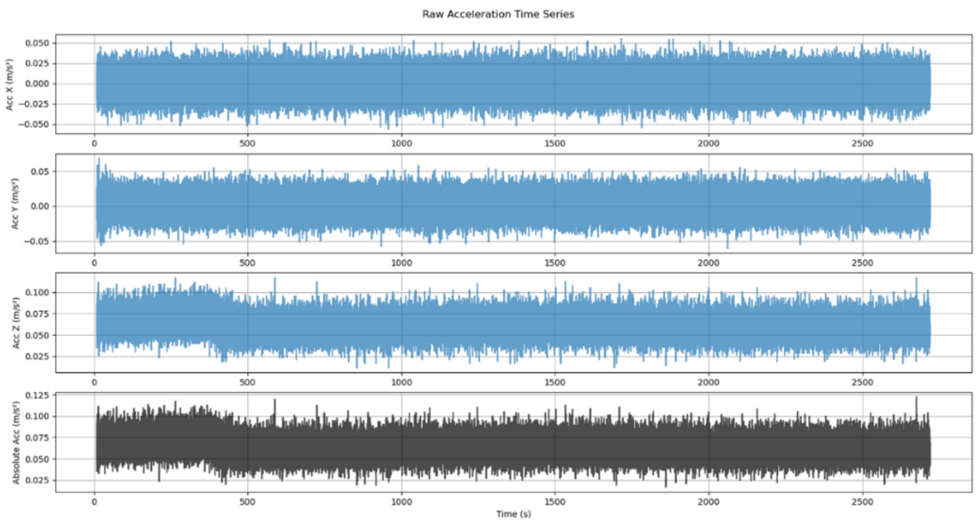Click the 0.05 tick on Acc Y axis
Image resolution: width=980 pixels, height=528 pixels.
tap(40, 172)
